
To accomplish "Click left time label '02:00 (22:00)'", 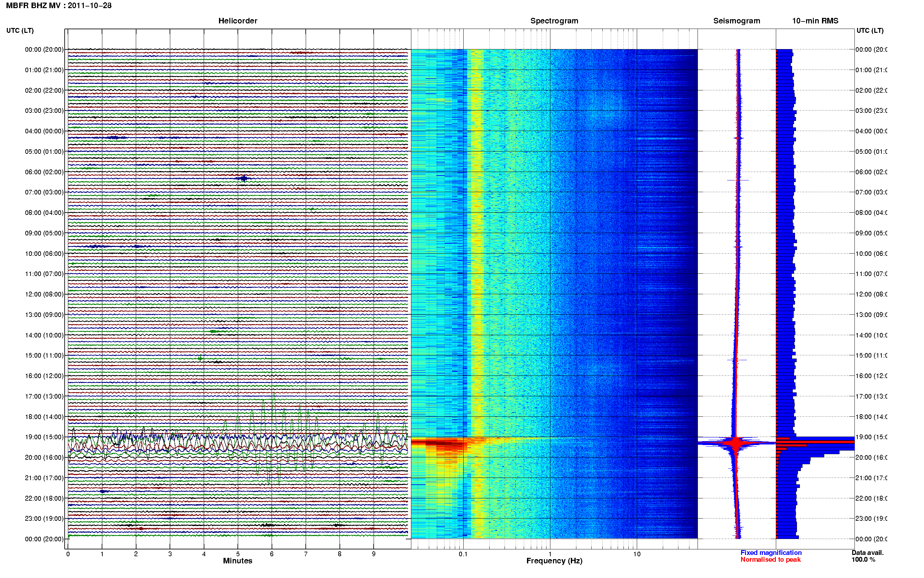I will 44,90.
